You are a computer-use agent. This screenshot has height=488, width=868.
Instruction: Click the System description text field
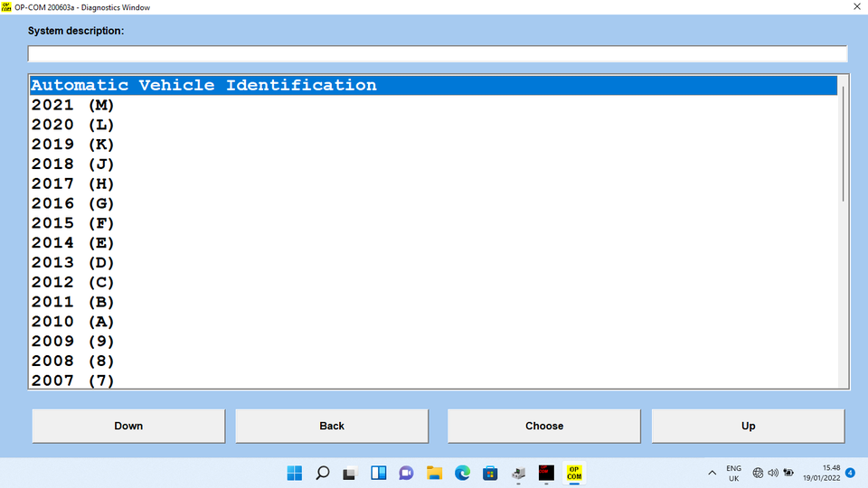pyautogui.click(x=438, y=53)
